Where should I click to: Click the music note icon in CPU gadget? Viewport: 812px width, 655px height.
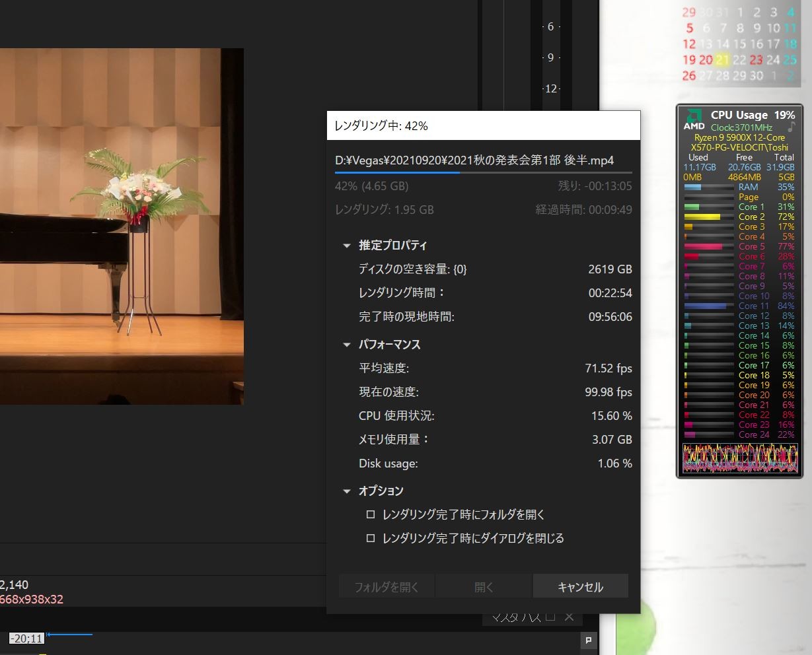[792, 126]
